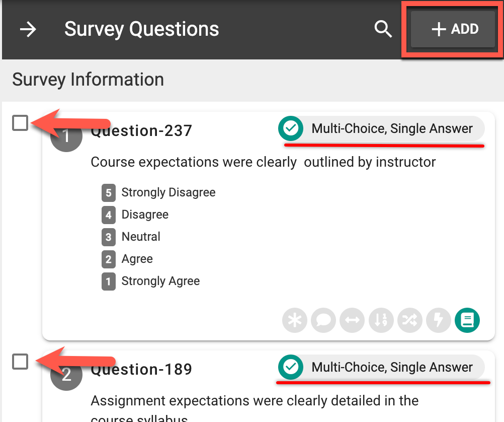Click the numeric sort order icon on Question-237
504x422 pixels.
coord(381,321)
